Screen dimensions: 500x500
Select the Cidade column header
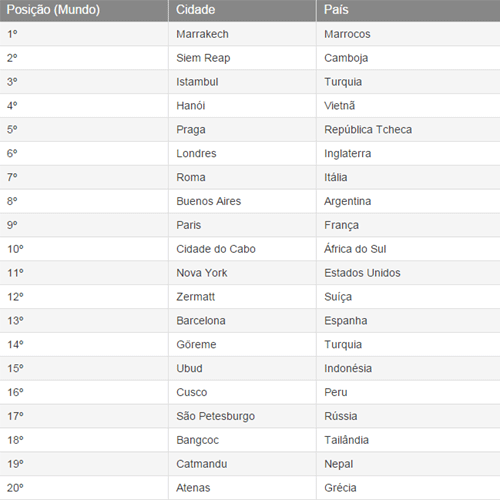242,10
